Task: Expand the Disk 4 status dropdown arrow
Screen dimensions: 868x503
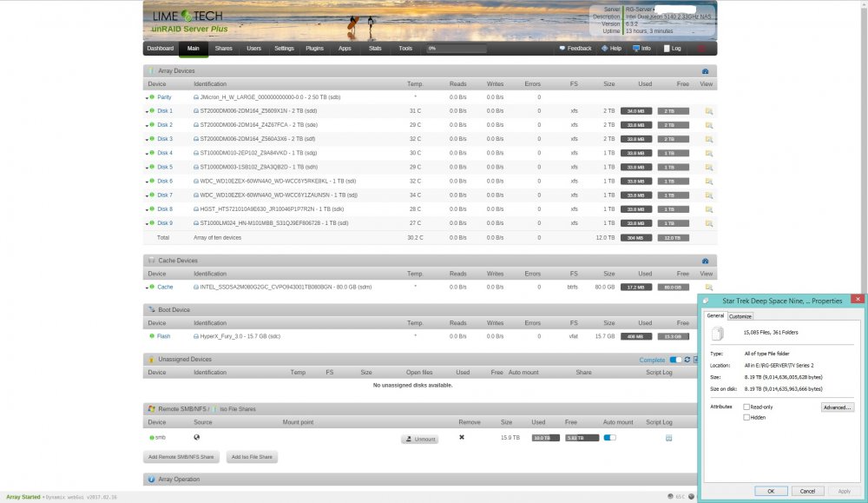Action: [x=148, y=154]
